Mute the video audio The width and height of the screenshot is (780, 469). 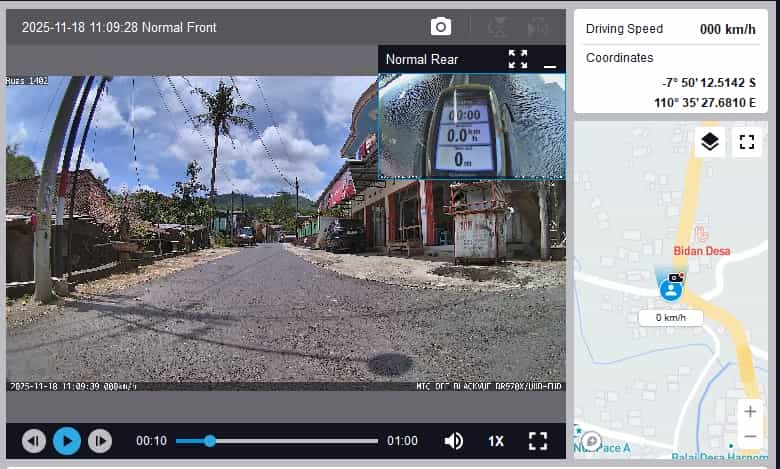tap(453, 441)
